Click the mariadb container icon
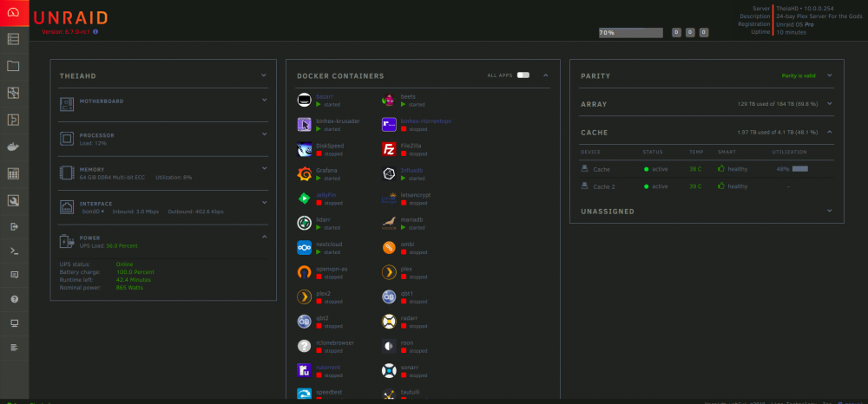Viewport: 868px width, 404px height. (389, 223)
